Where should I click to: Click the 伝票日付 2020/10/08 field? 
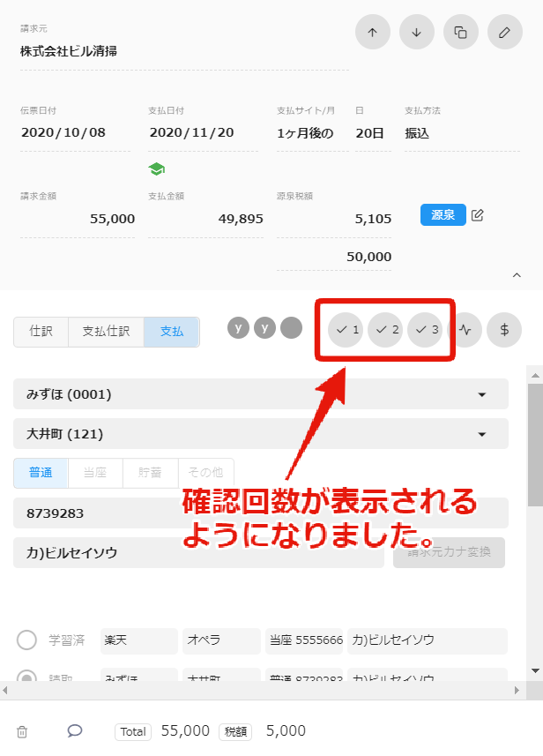pos(75,133)
